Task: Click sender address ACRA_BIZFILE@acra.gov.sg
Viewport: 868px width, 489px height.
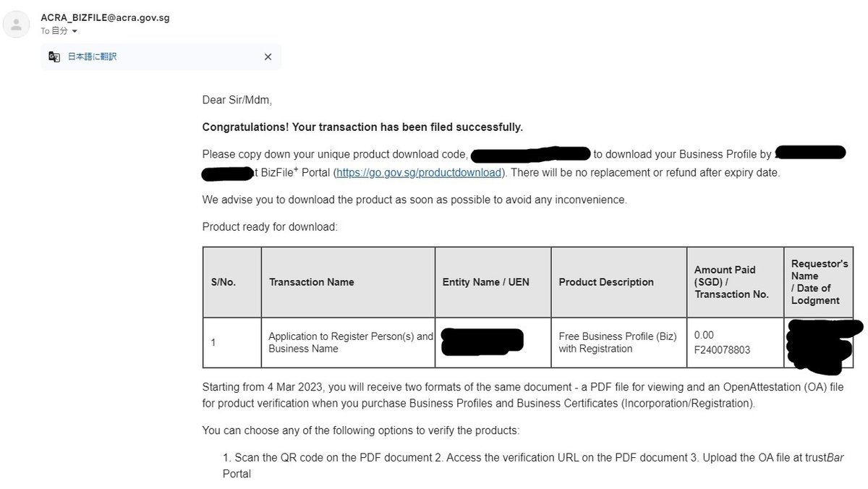Action: 105,17
